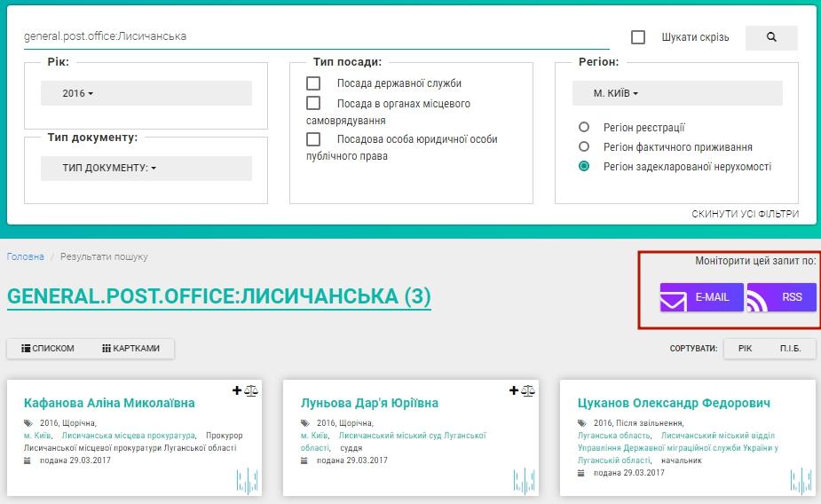Click the E-MAIL monitoring envelope button
821x504 pixels.
point(701,297)
